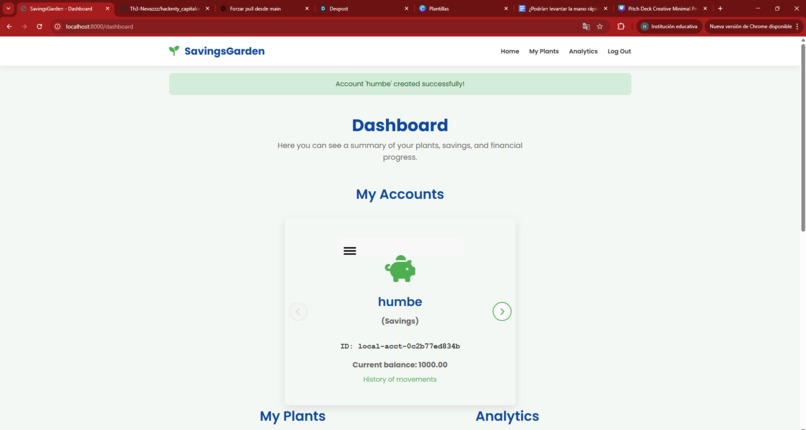The width and height of the screenshot is (806, 430).
Task: View site information icon in address bar
Action: point(58,26)
